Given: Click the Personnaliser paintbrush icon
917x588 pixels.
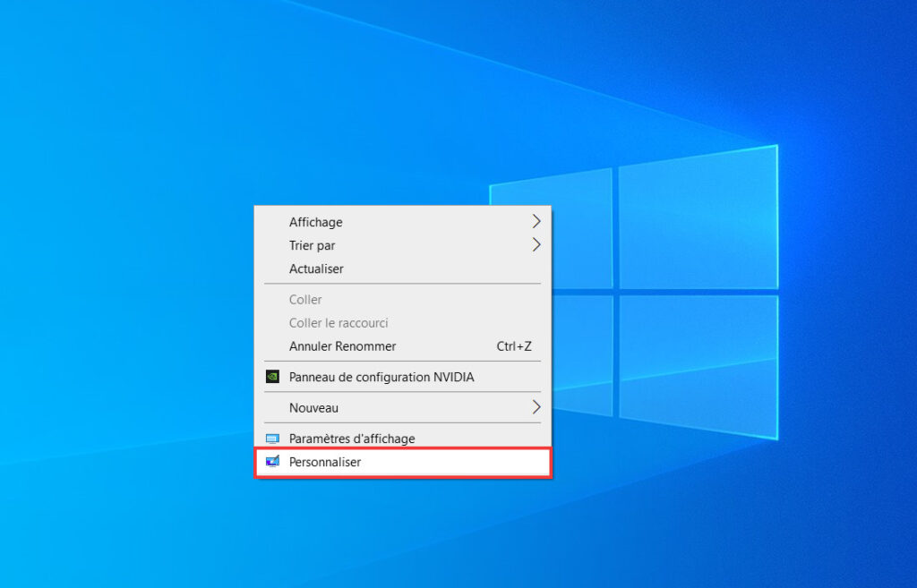Looking at the screenshot, I should pos(272,462).
